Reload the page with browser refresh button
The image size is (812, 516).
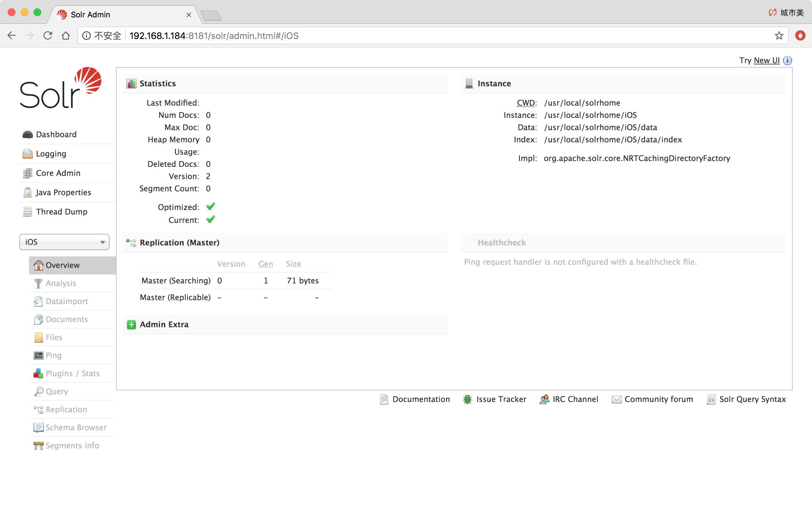tap(48, 35)
